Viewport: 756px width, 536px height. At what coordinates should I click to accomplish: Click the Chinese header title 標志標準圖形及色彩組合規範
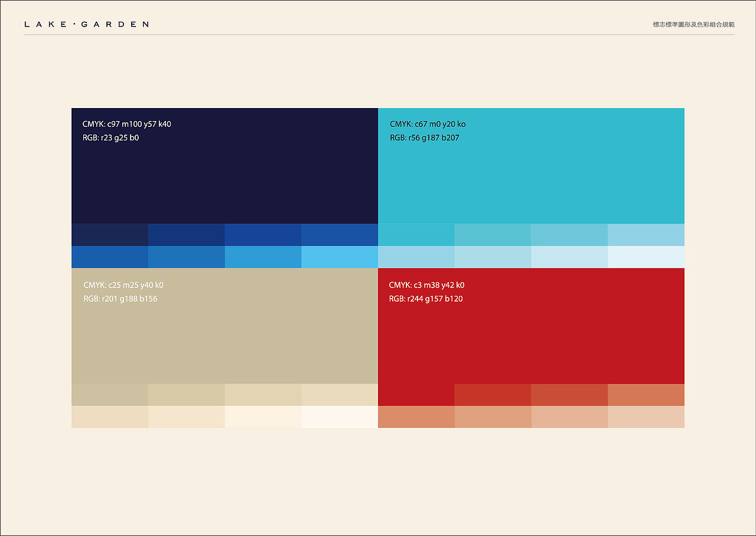693,25
